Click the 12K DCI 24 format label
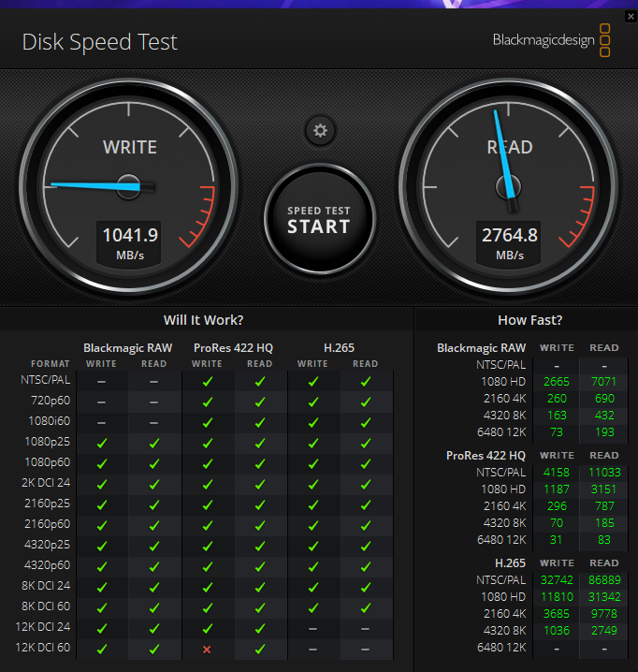Screen dimensions: 638x672 click(x=43, y=626)
